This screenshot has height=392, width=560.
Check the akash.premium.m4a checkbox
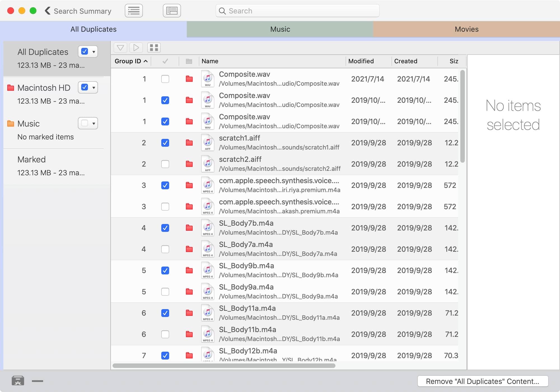(x=165, y=207)
